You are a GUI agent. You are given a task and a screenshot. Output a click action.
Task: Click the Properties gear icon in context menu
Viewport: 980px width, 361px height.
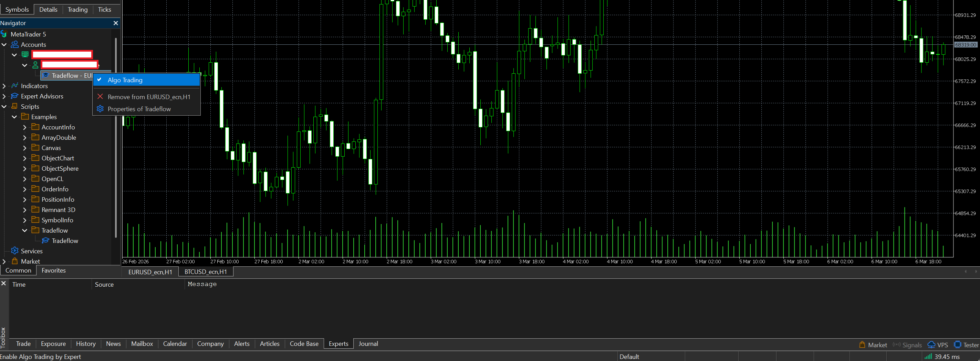click(100, 109)
